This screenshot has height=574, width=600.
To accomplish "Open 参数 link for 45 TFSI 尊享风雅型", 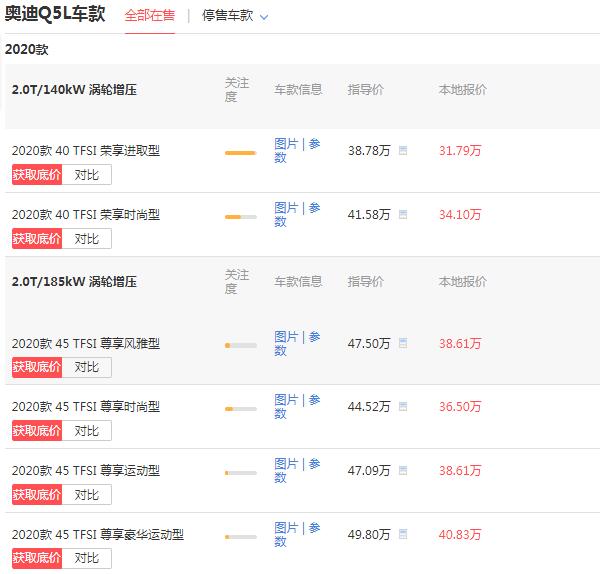I will [x=314, y=337].
